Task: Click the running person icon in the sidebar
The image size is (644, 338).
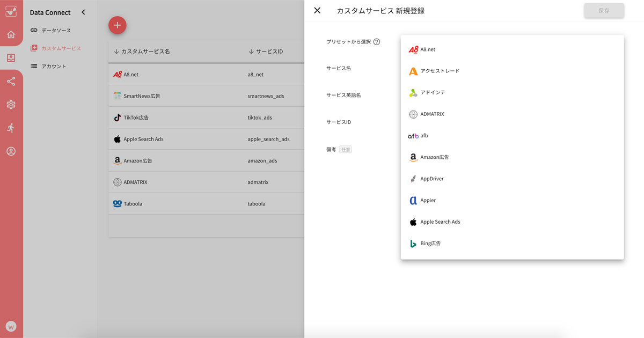Action: 11,128
